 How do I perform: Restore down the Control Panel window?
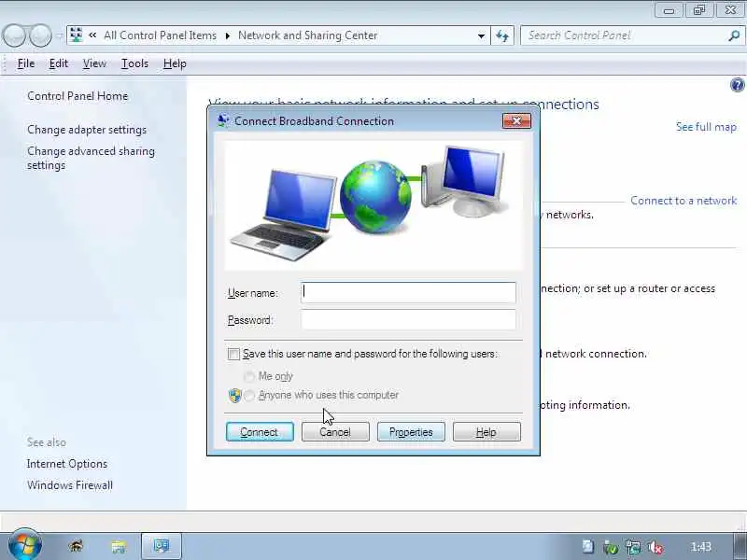click(698, 10)
